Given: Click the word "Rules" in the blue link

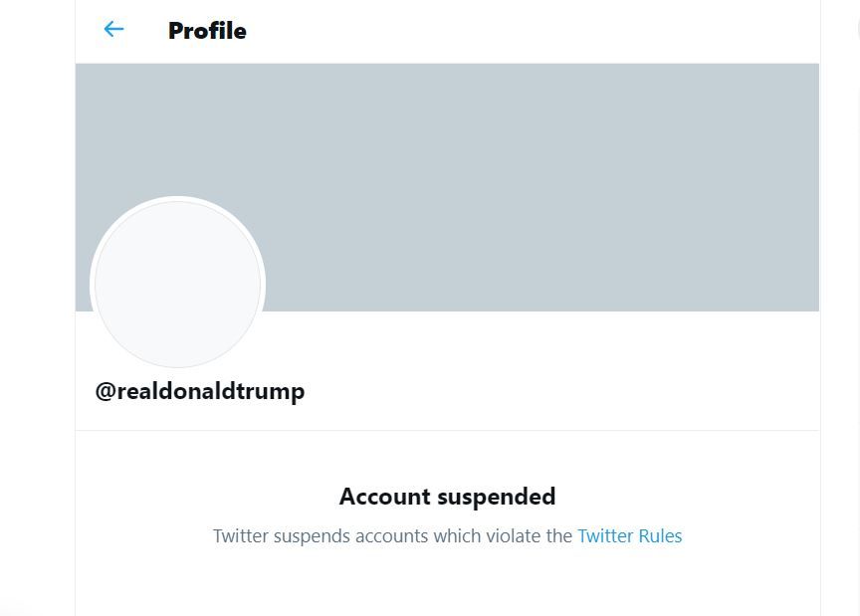Looking at the screenshot, I should tap(660, 535).
